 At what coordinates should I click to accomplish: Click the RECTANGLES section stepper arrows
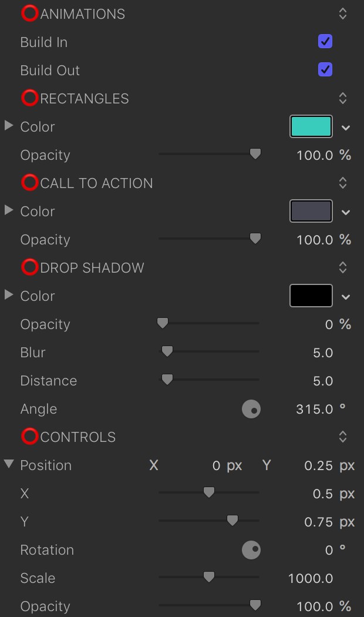(x=342, y=98)
